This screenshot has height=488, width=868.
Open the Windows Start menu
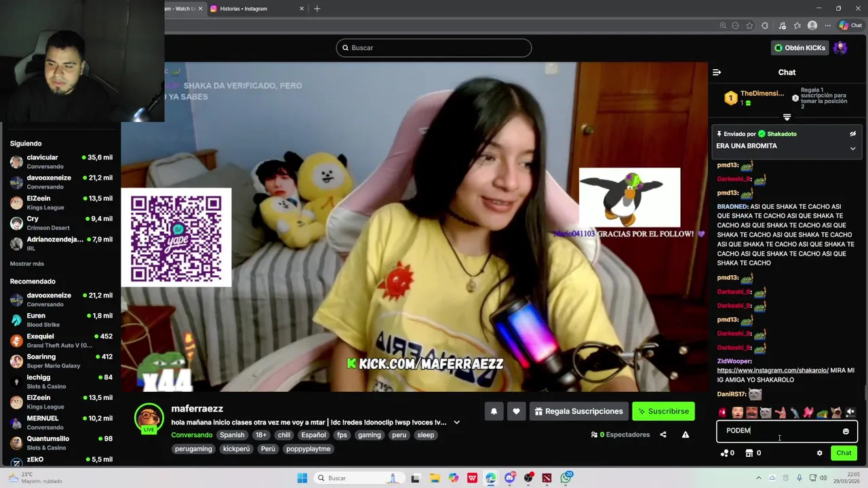coord(302,478)
